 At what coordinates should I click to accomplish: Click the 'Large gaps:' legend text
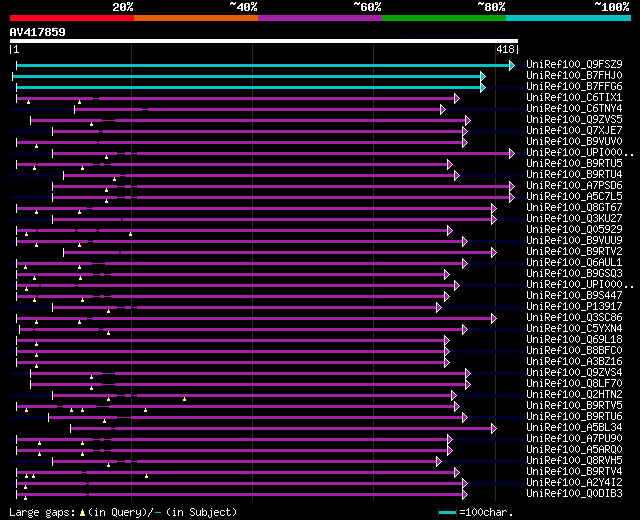[42, 513]
